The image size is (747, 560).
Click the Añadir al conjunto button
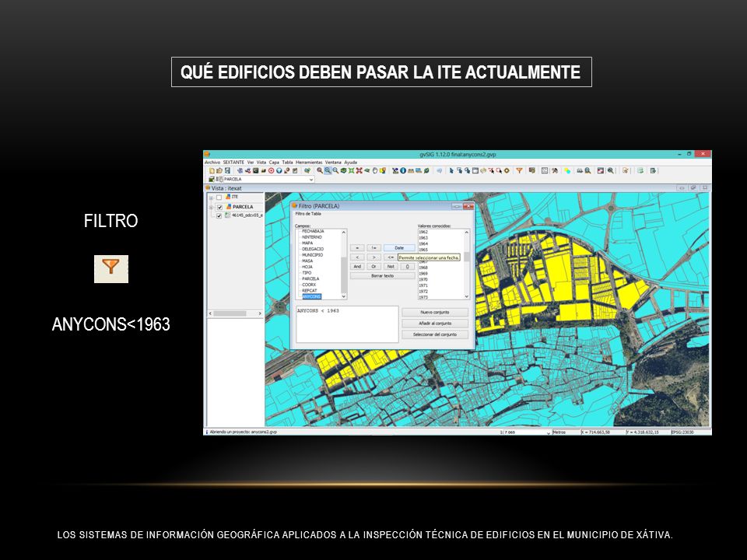[435, 324]
